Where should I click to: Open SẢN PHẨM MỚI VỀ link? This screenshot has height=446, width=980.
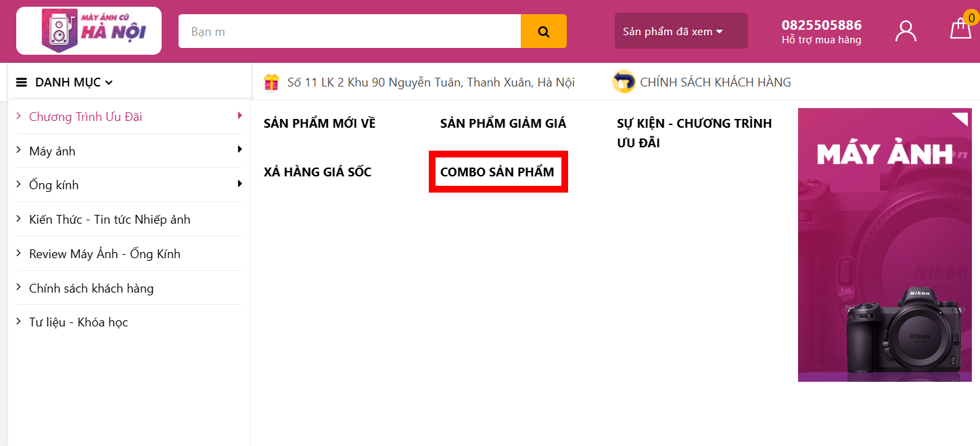click(x=319, y=124)
